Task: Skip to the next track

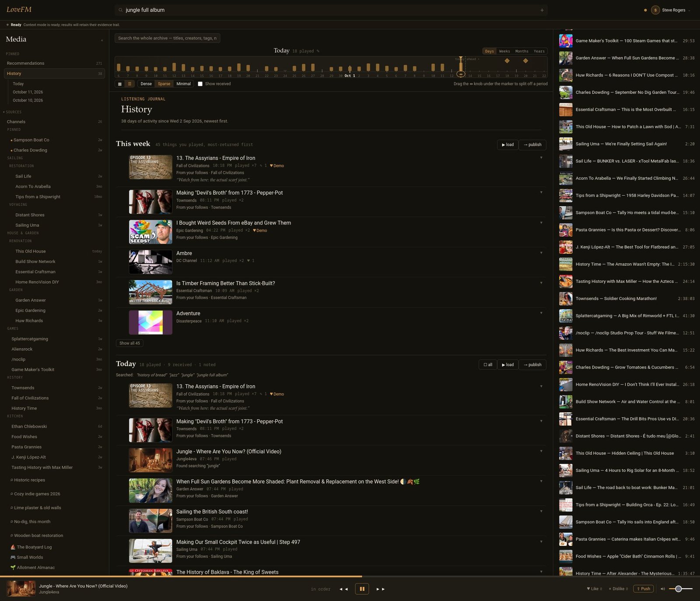Action: 381,589
